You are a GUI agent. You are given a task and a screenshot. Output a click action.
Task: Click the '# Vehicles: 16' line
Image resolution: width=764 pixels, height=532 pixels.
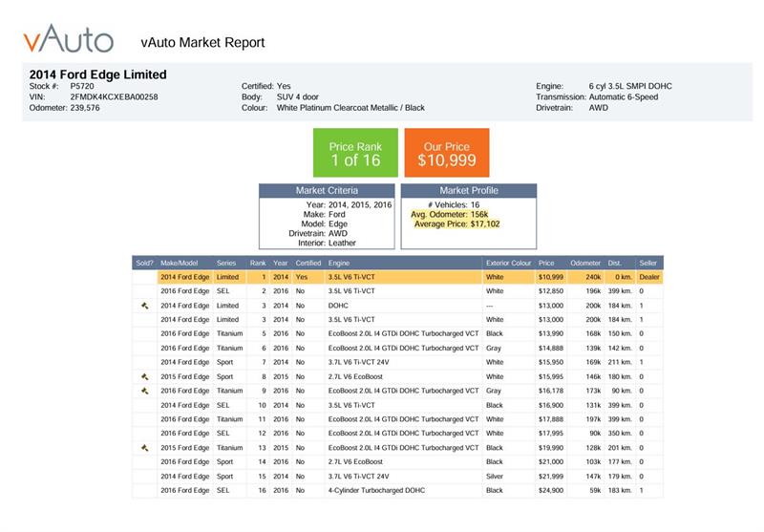point(454,205)
